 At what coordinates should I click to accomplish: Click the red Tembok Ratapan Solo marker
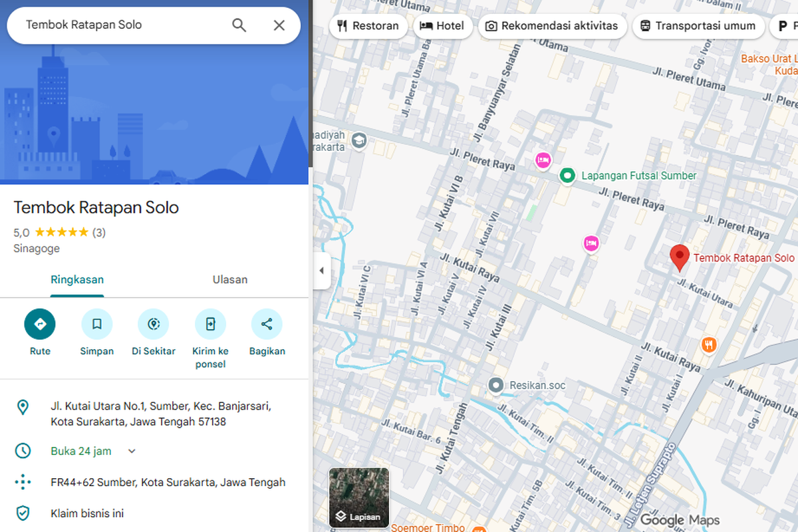pyautogui.click(x=679, y=258)
